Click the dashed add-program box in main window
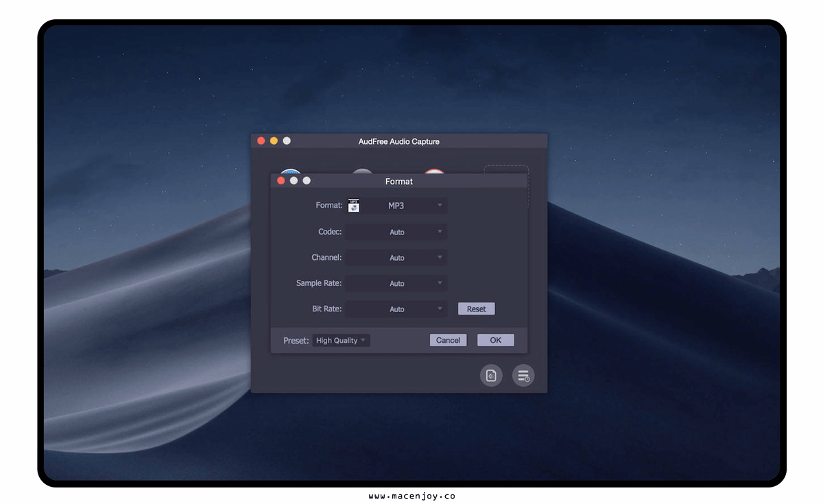This screenshot has width=823, height=504. [506, 169]
